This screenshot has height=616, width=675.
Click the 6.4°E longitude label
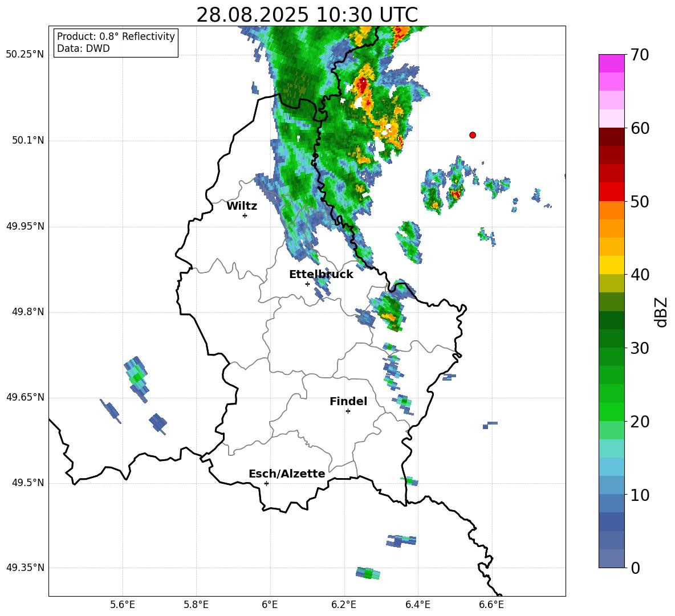coord(417,605)
